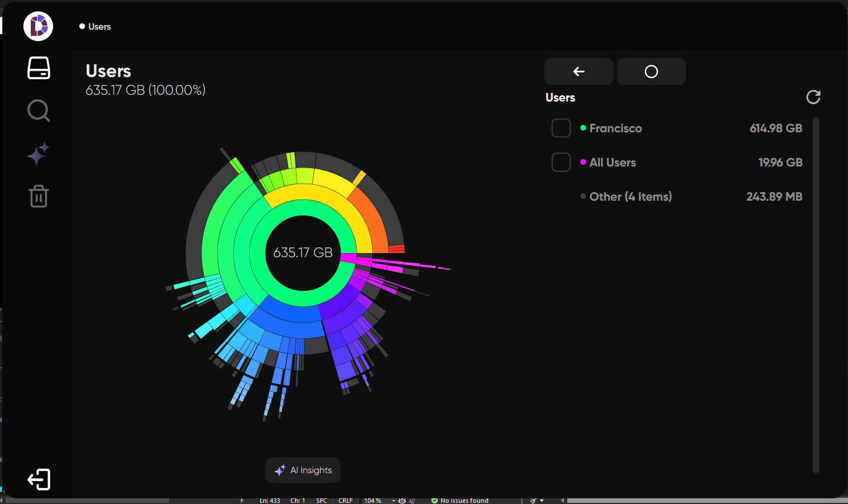Click the green dot beside Francisco

pos(583,128)
